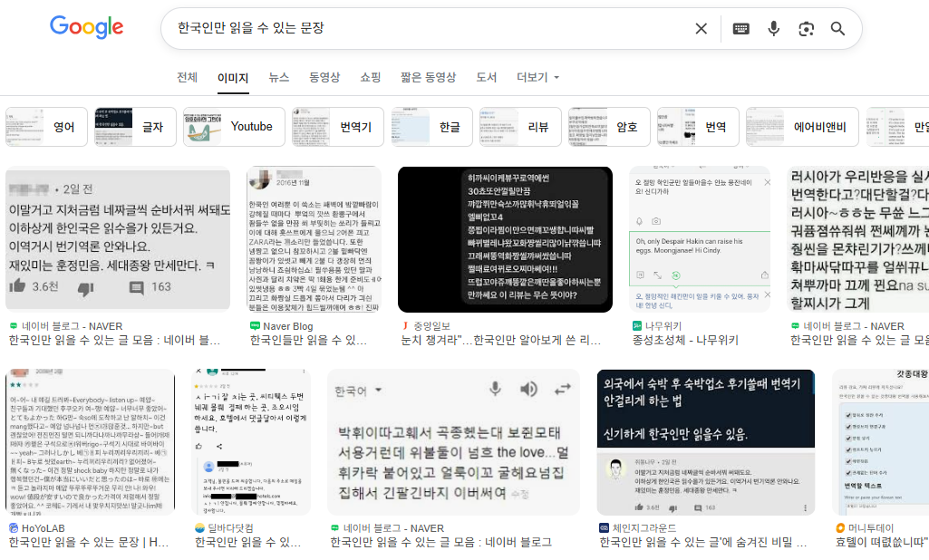Switch to the 뉴스 tab
929x560 pixels.
click(278, 78)
